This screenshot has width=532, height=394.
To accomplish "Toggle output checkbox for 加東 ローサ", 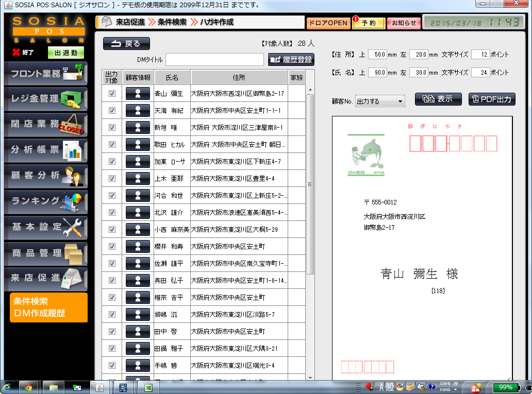I will (x=112, y=162).
